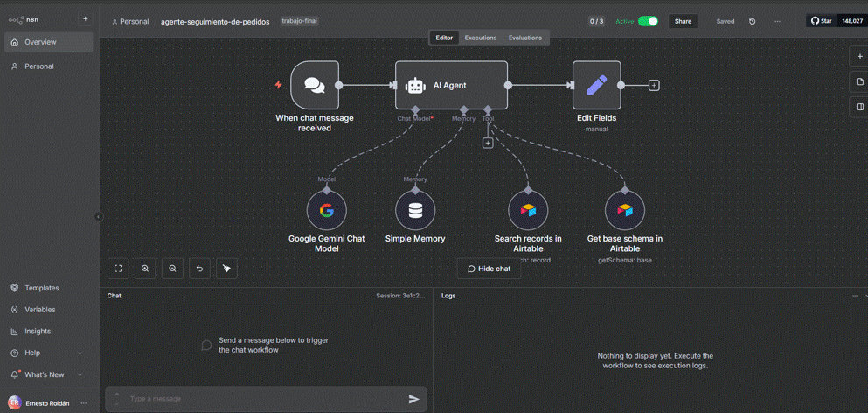868x413 pixels.
Task: Switch to the Evaluations tab
Action: pos(524,38)
